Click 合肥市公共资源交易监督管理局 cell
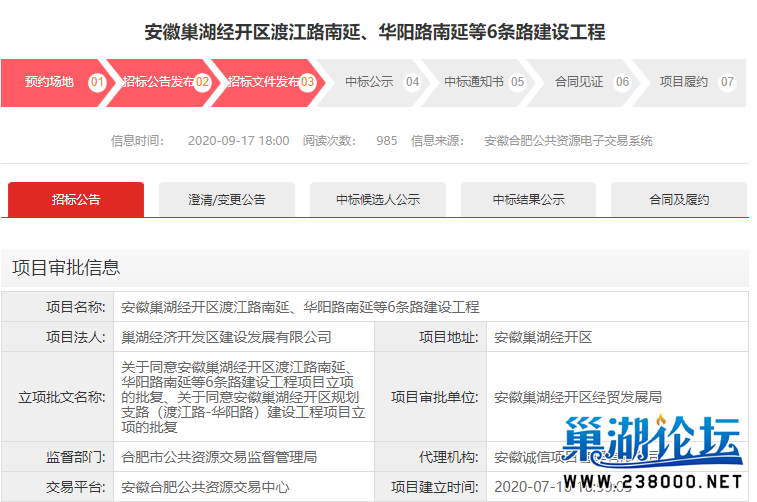757x502 pixels. point(244,457)
